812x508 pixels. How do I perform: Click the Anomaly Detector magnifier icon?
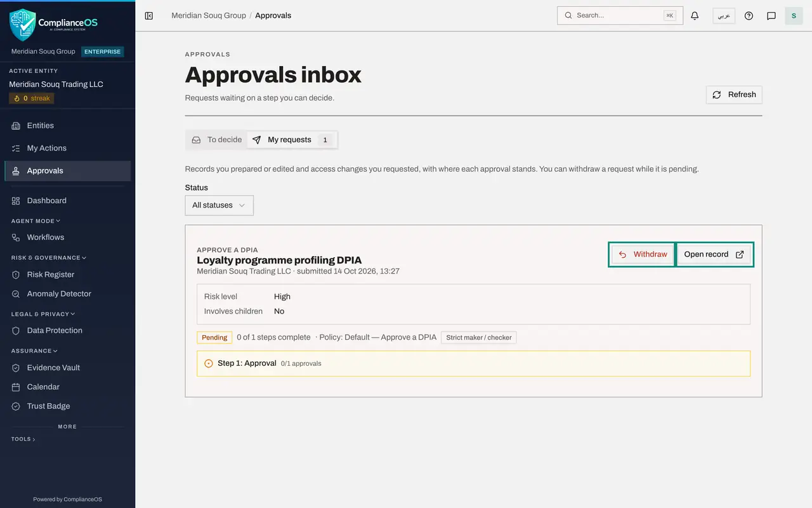pos(16,294)
